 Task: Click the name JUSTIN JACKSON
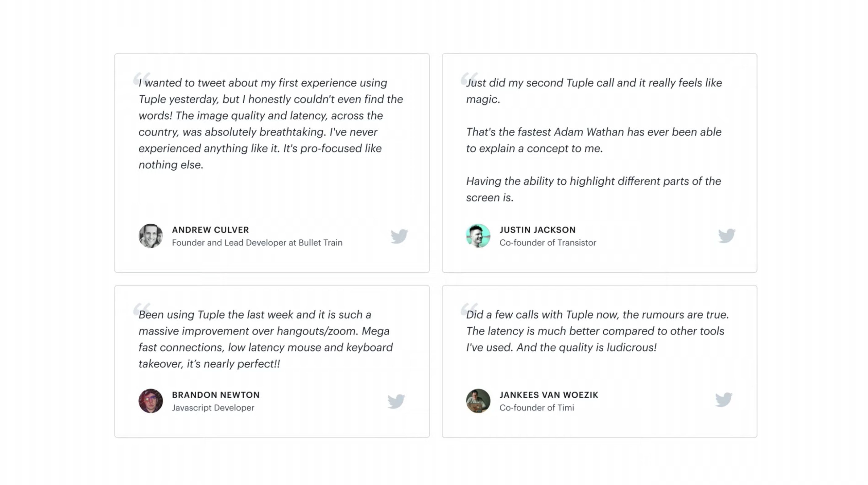(x=537, y=230)
